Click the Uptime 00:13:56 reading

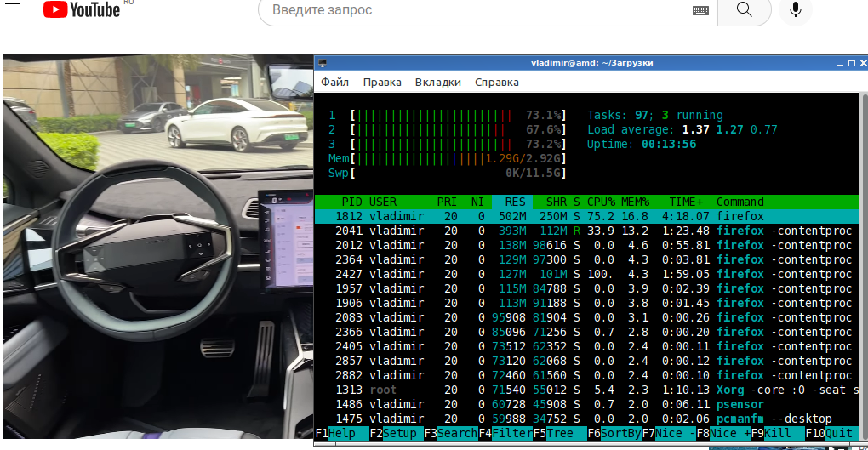[x=642, y=144]
